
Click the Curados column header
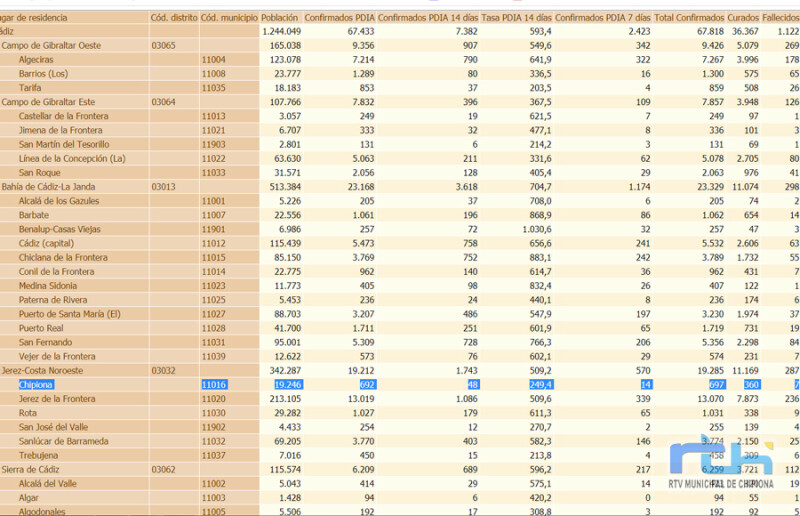click(x=743, y=18)
